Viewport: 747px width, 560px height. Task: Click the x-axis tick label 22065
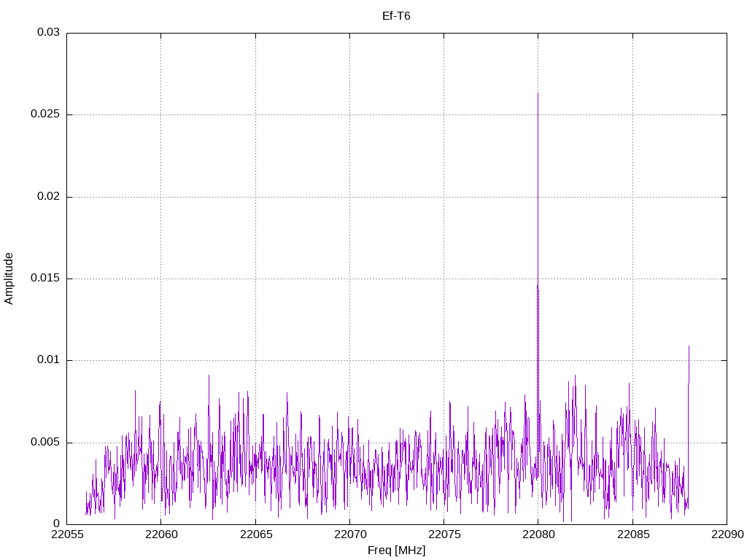255,534
